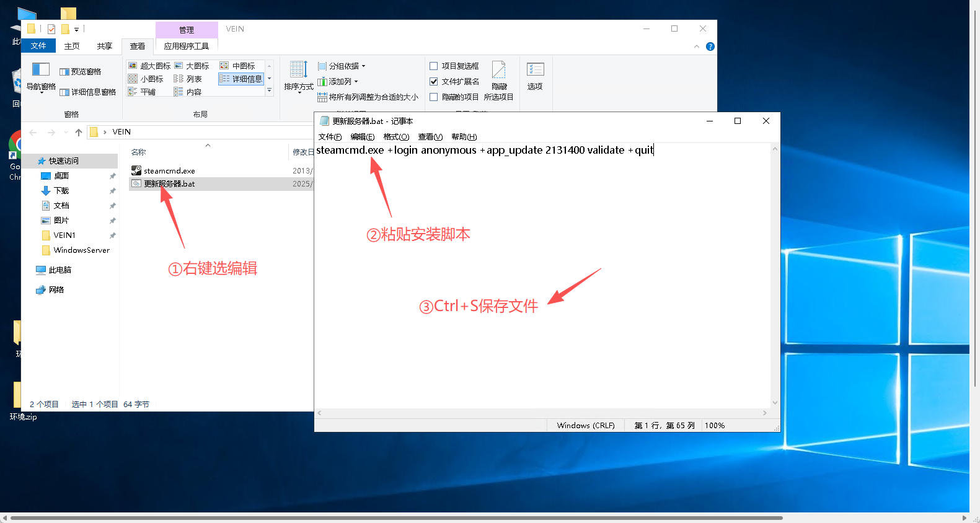This screenshot has width=980, height=523.
Task: Click the hide selected items icon
Action: click(498, 70)
